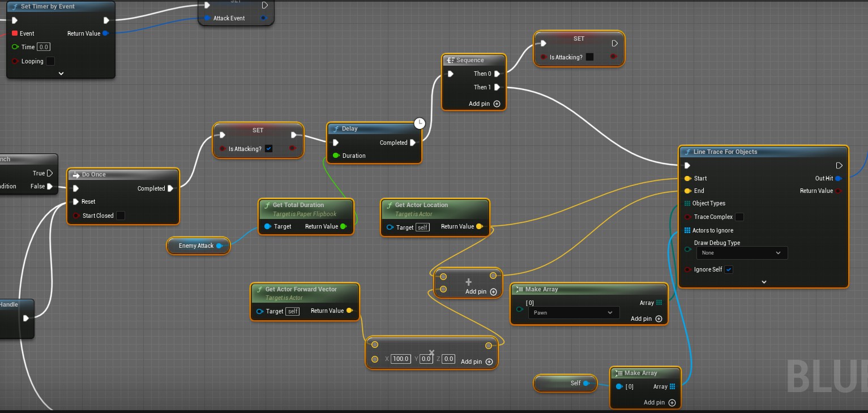Click the Delay node clock icon

(419, 123)
